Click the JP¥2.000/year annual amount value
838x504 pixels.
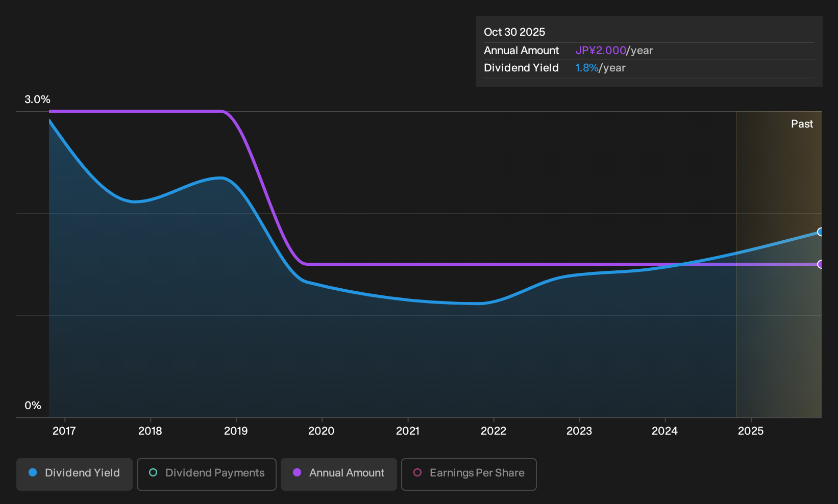pos(614,51)
